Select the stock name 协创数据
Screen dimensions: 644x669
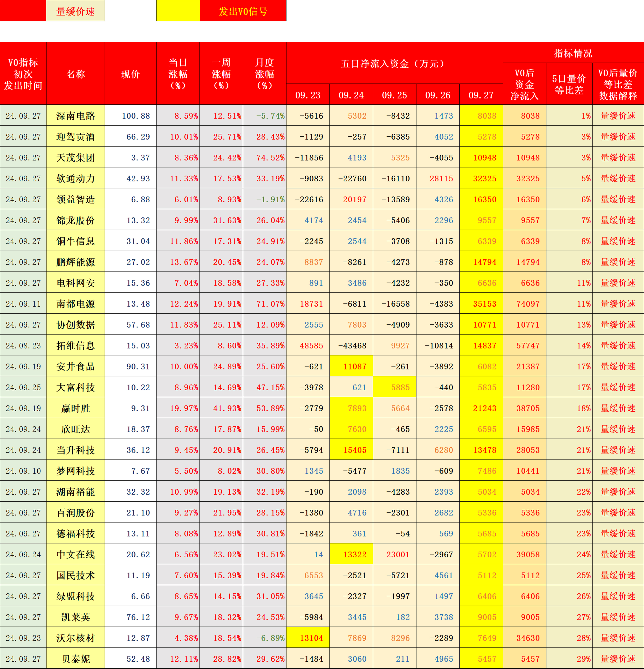[x=75, y=325]
